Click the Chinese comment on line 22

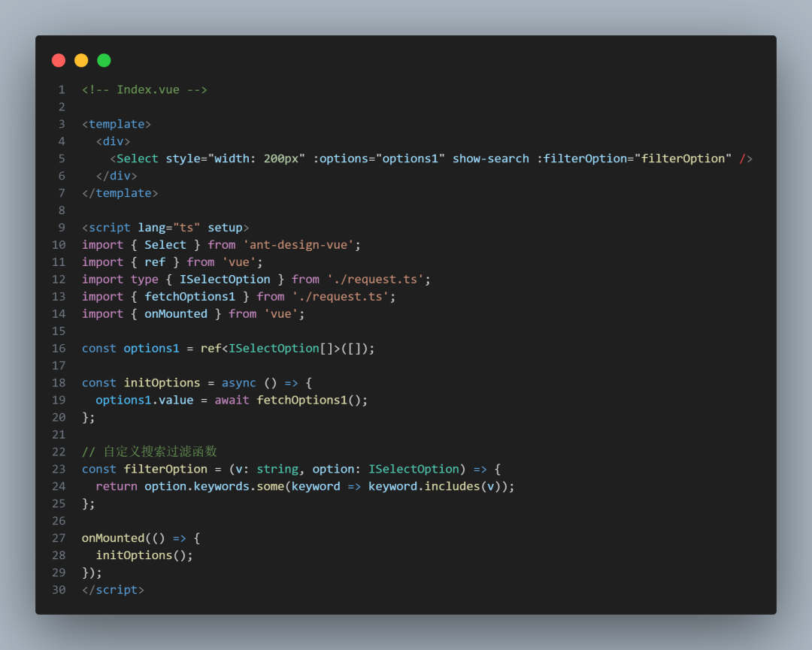(149, 452)
